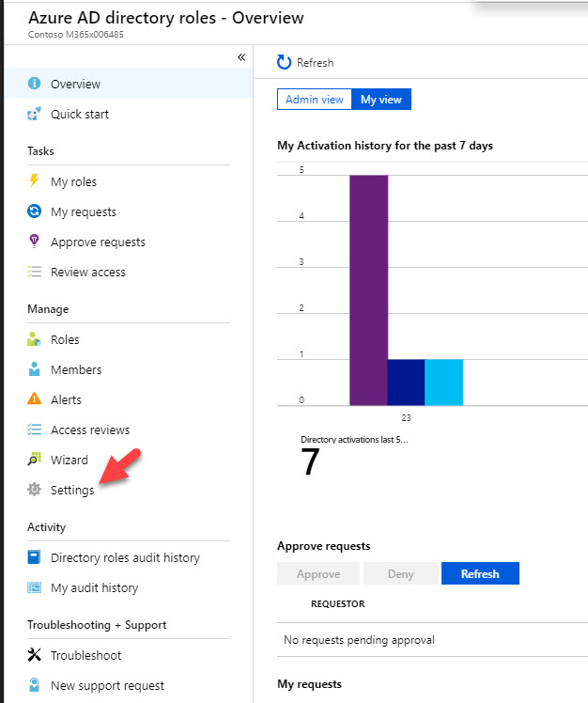Click the Approve requests lightbulb icon
Screen dimensions: 588x703
34,242
